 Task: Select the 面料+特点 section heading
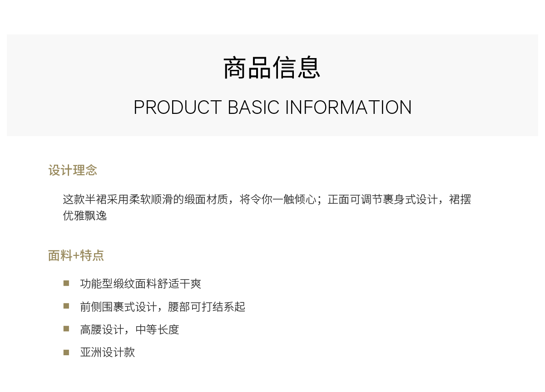click(x=76, y=255)
